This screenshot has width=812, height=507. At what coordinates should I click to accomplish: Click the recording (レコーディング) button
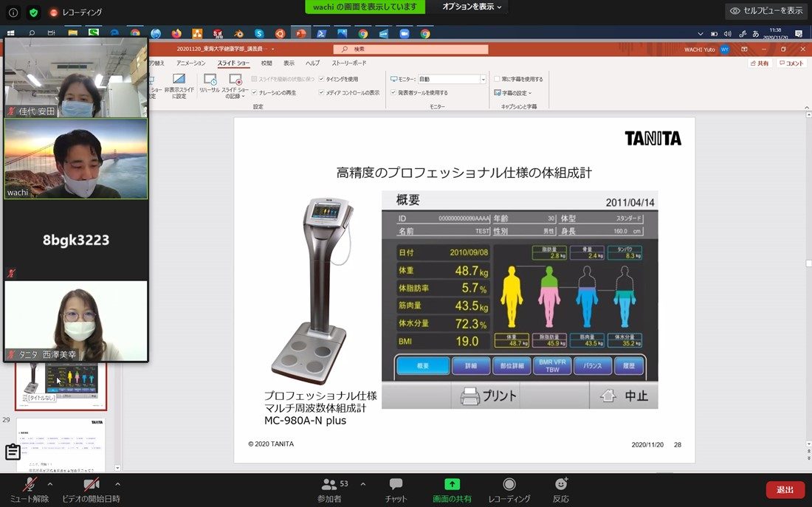[x=509, y=490]
